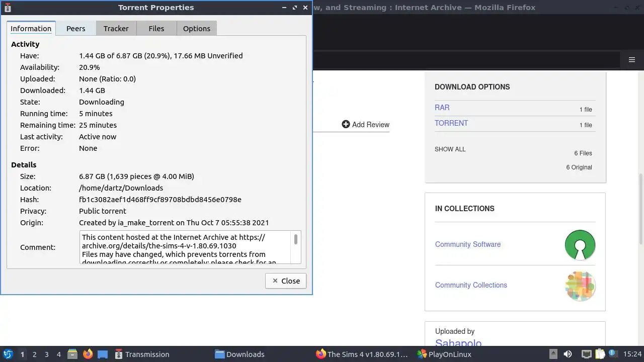Switch to the Peers tab
This screenshot has width=644, height=362.
pos(76,28)
